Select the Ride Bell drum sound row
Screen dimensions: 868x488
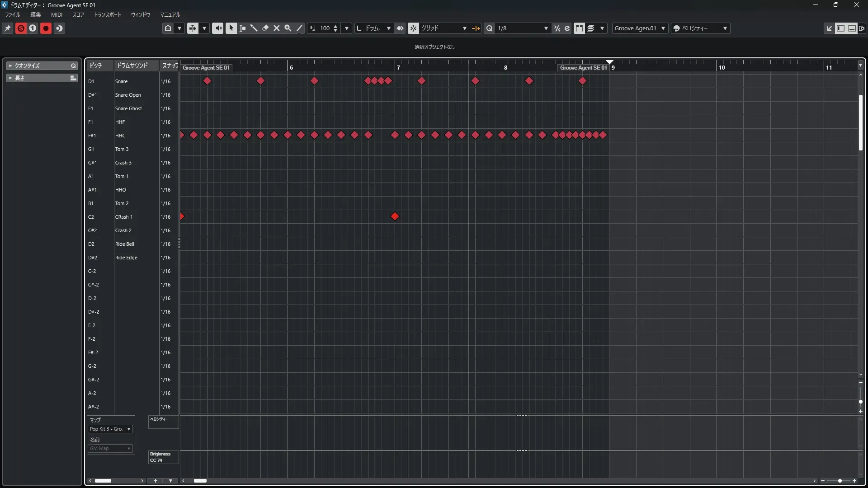pos(124,244)
